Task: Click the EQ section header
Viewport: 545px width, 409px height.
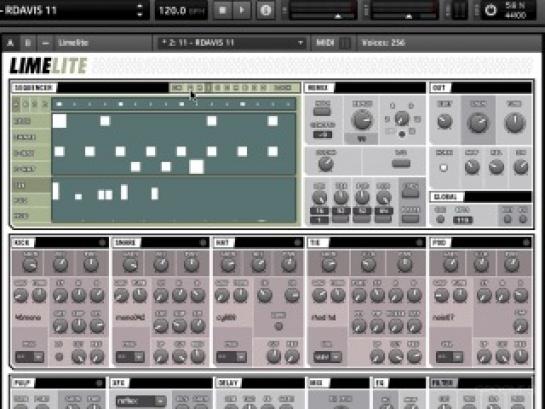Action: point(380,383)
